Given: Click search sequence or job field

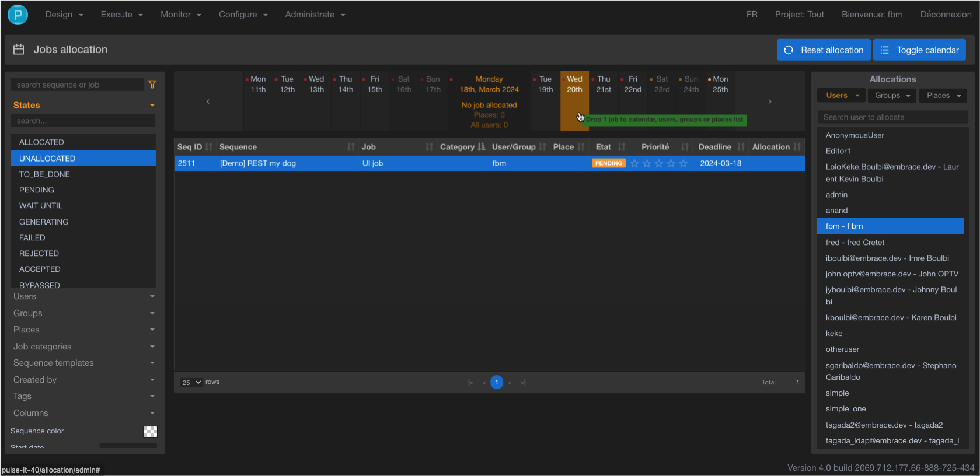Looking at the screenshot, I should pyautogui.click(x=77, y=85).
